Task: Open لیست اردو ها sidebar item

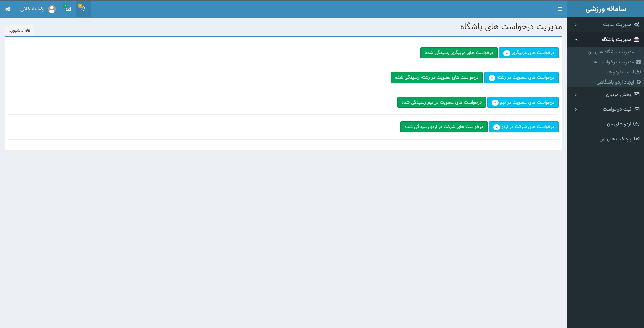Action: 621,72
